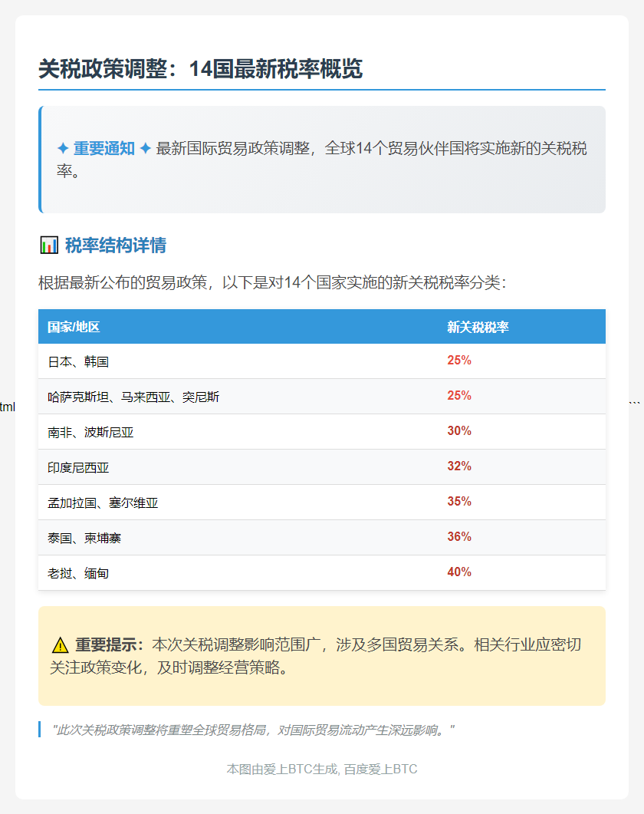Click the title 关税政策调整：14国最新税率概览
The width and height of the screenshot is (644, 814).
pyautogui.click(x=200, y=68)
